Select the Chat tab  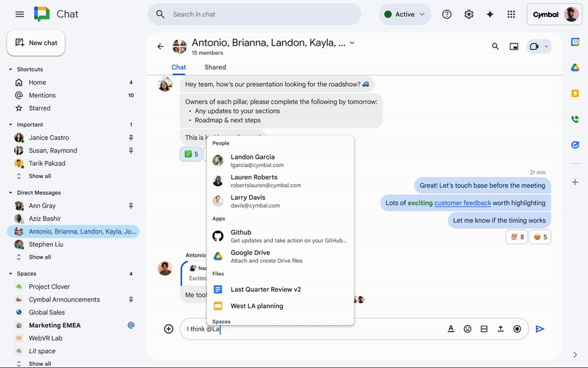pyautogui.click(x=179, y=67)
